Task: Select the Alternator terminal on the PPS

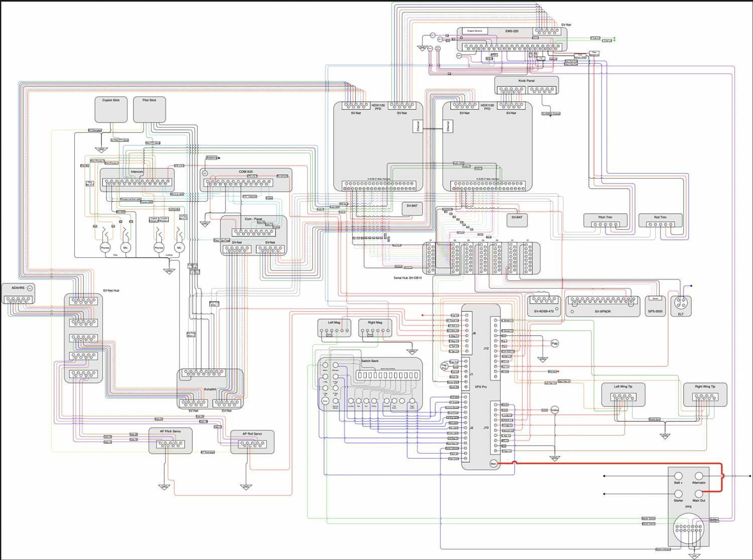Action: point(699,476)
